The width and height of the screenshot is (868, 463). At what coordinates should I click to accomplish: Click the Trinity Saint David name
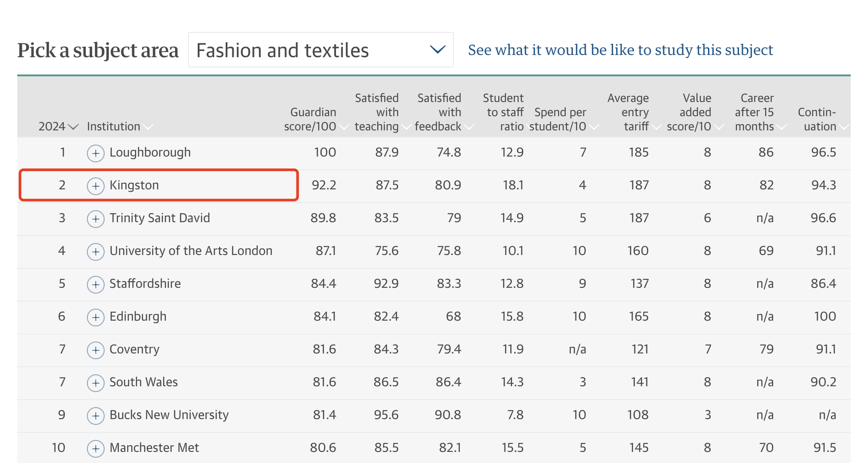[x=160, y=218]
